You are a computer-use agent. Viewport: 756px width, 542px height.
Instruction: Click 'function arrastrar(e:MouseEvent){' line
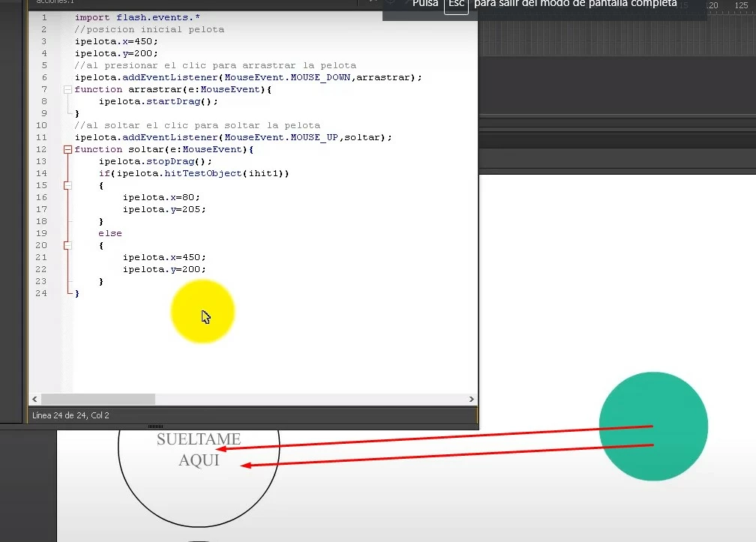tap(173, 90)
